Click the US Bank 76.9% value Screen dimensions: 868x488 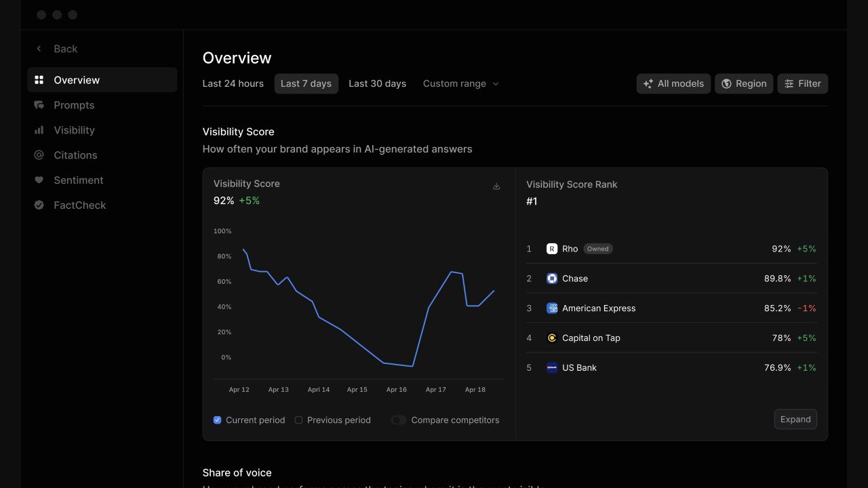(x=778, y=368)
